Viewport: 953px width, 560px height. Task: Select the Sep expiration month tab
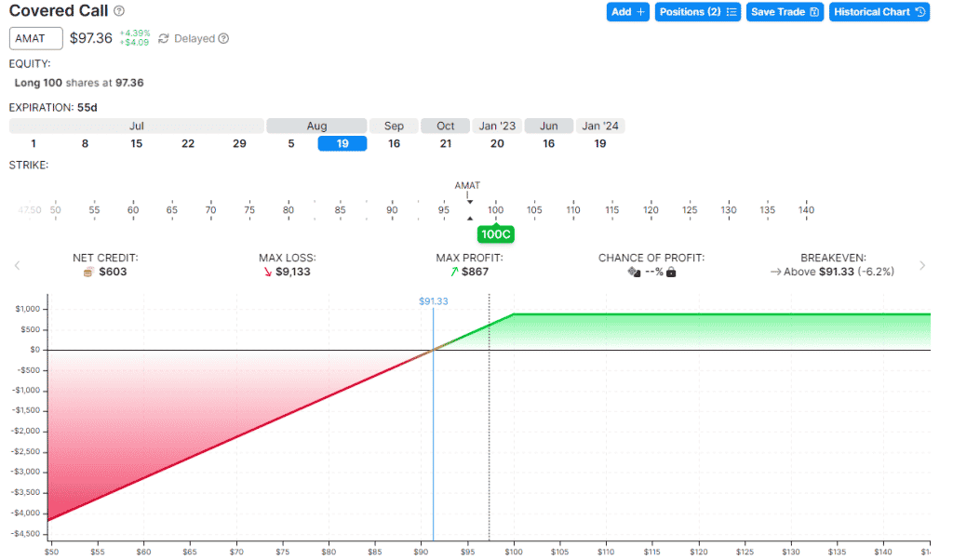pos(394,126)
